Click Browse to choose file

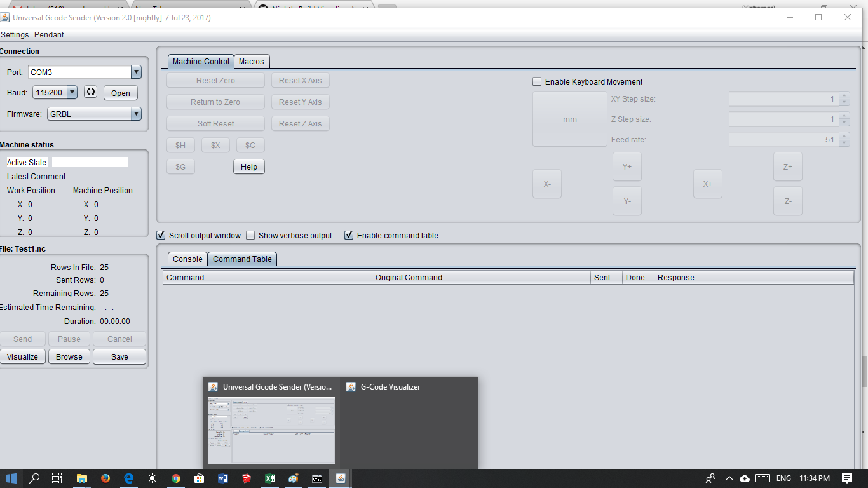69,356
